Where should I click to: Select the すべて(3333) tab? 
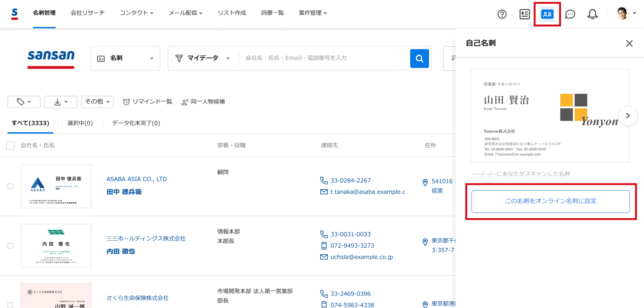31,123
